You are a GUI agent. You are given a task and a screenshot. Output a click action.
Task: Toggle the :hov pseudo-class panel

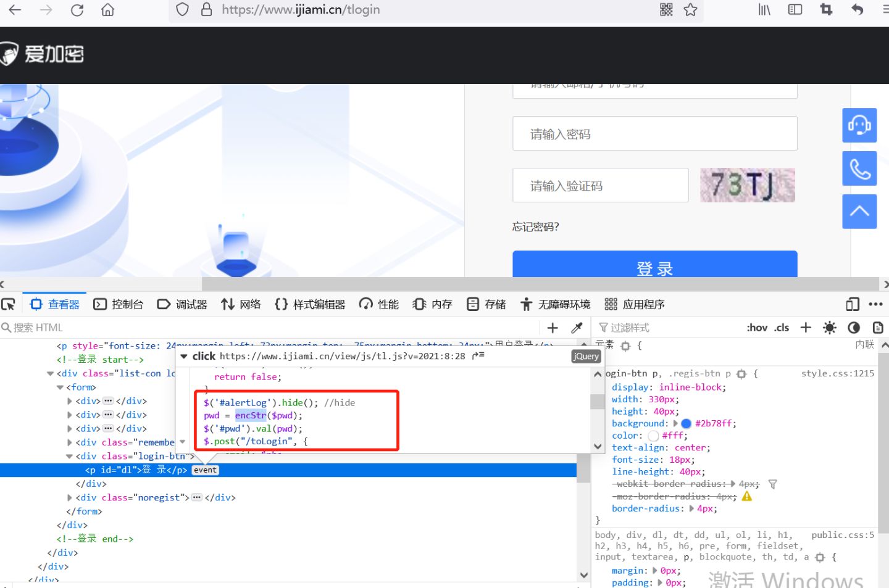[x=757, y=328]
